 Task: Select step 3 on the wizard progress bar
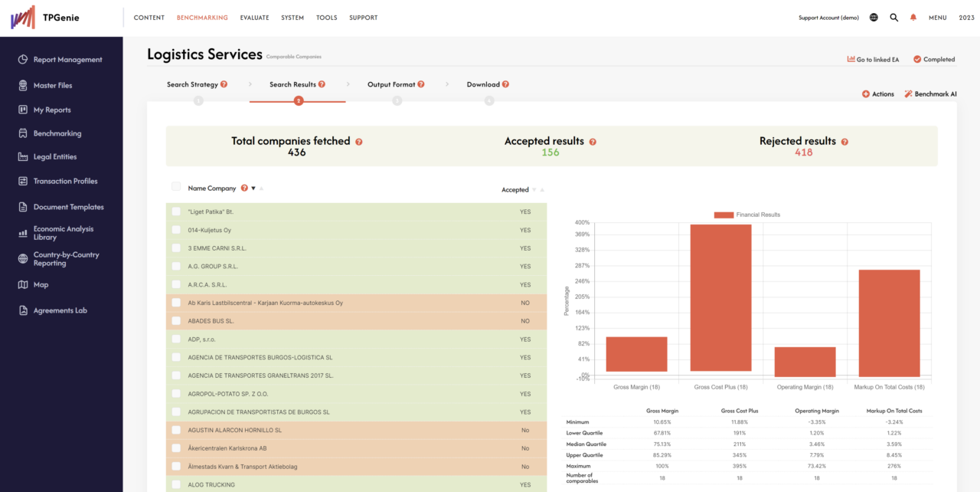397,100
